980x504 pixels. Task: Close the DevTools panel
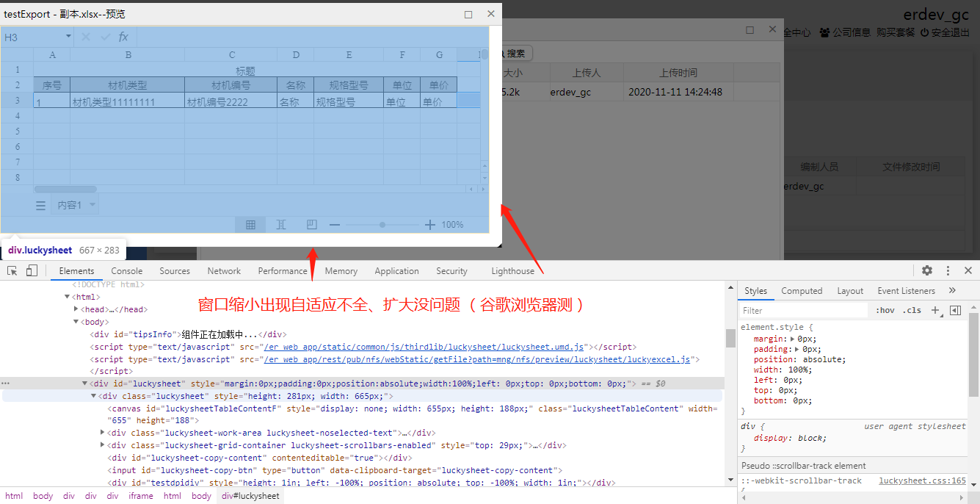coord(968,271)
